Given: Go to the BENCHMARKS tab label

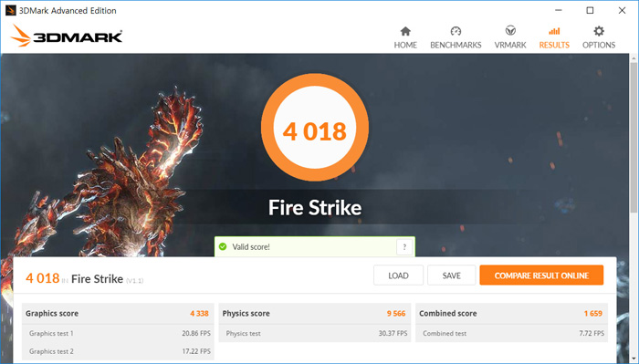Looking at the screenshot, I should (x=456, y=45).
